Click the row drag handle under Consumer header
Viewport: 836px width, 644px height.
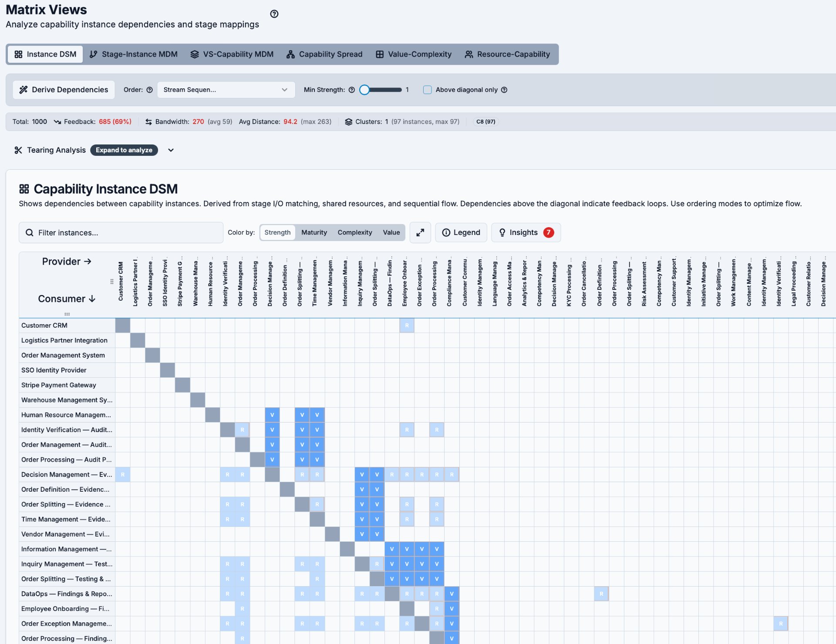click(x=67, y=314)
